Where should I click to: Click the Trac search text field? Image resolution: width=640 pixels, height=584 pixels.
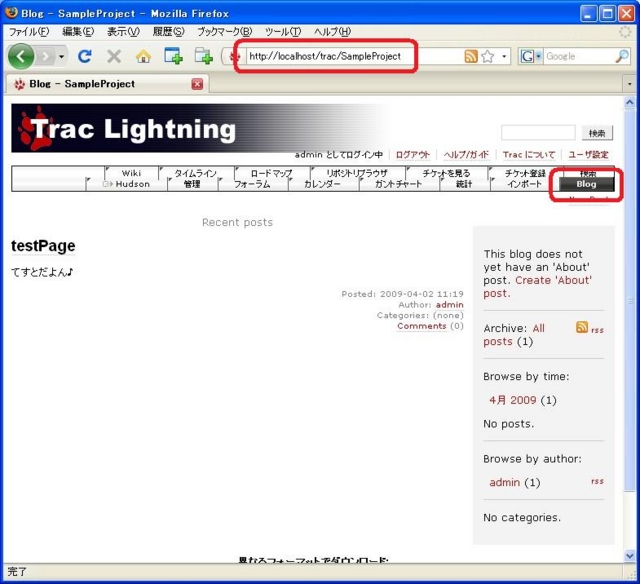point(538,133)
